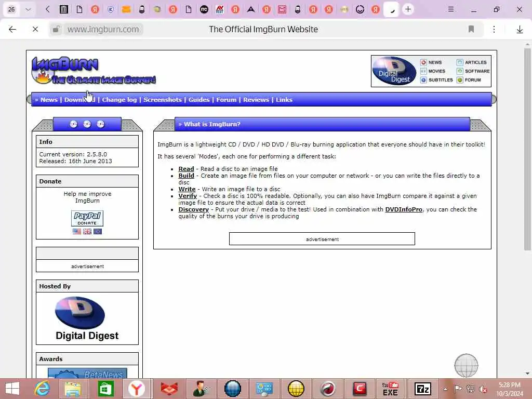Select the EU flag donation icon
This screenshot has width=532, height=399.
(x=98, y=231)
